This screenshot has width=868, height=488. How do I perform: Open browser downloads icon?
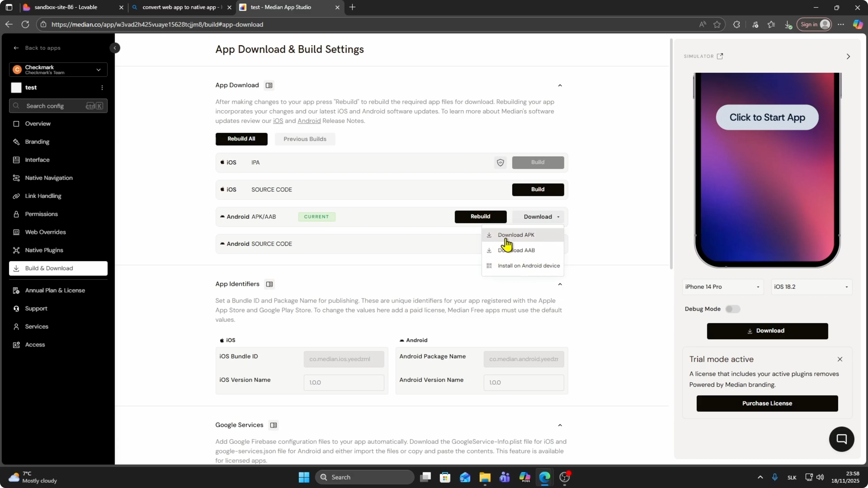tap(788, 24)
